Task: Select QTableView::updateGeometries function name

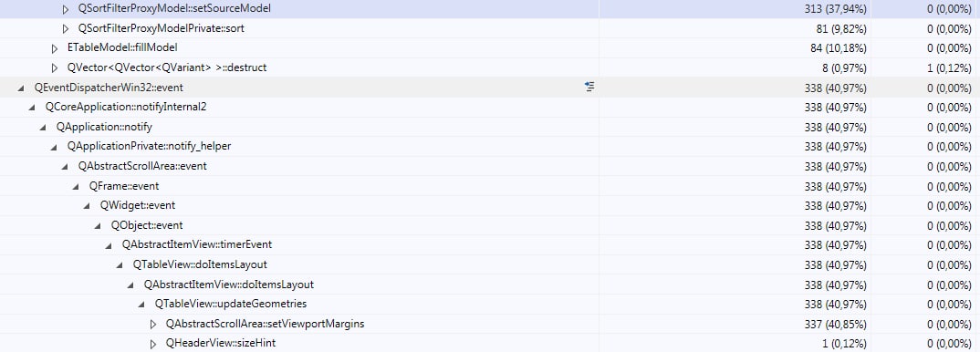Action: click(x=231, y=304)
